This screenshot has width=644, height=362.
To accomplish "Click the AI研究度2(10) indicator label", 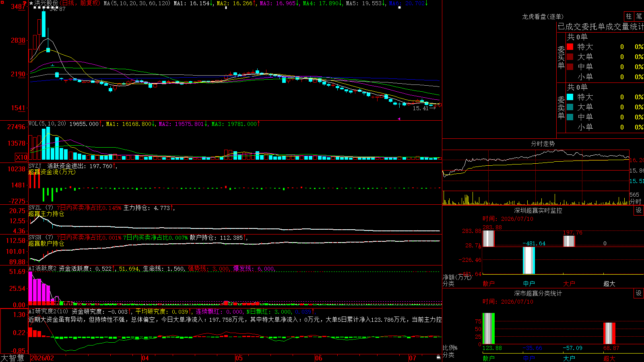I will click(48, 311).
